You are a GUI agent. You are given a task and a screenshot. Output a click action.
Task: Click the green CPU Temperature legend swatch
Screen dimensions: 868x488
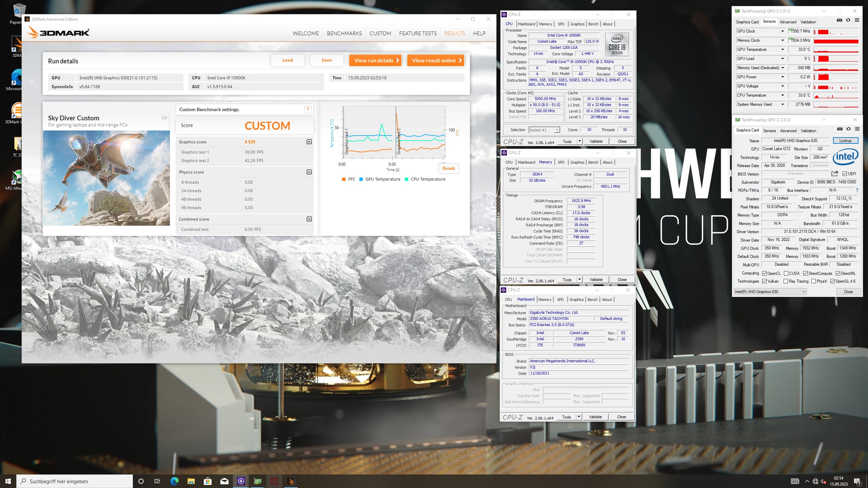pyautogui.click(x=407, y=179)
